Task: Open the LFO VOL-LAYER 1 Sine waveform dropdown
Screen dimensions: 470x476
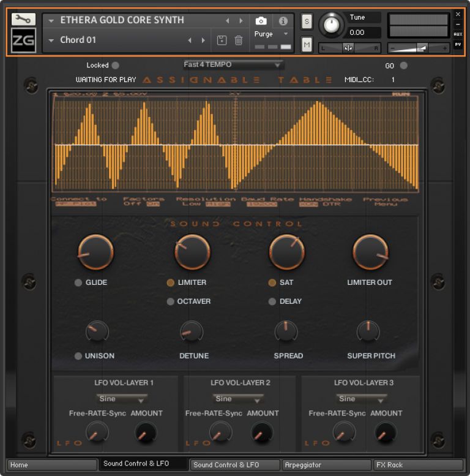Action: coord(122,399)
